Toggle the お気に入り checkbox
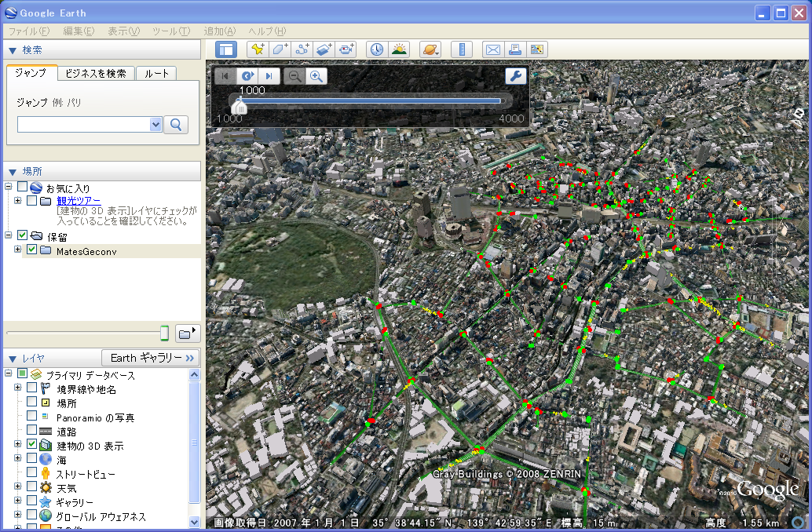Viewport: 812px width, 532px height. (22, 187)
